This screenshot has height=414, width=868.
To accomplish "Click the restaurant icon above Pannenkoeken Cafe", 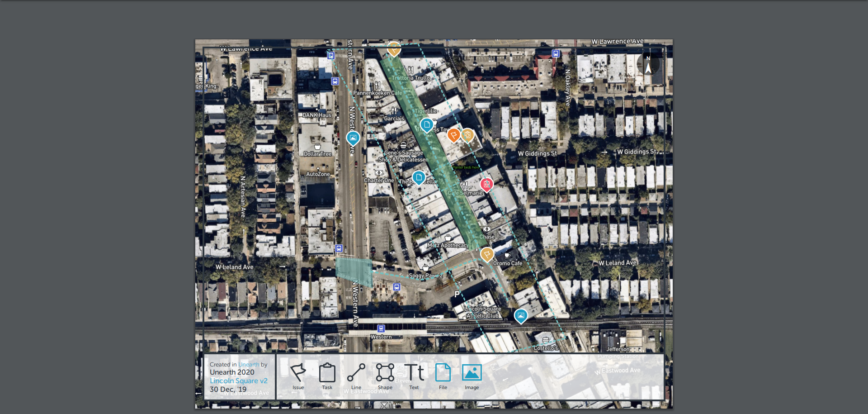I will click(377, 85).
